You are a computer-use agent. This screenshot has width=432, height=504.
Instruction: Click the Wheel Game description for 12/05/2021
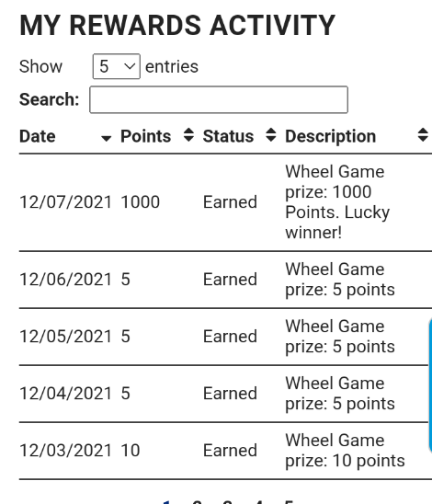pos(340,337)
